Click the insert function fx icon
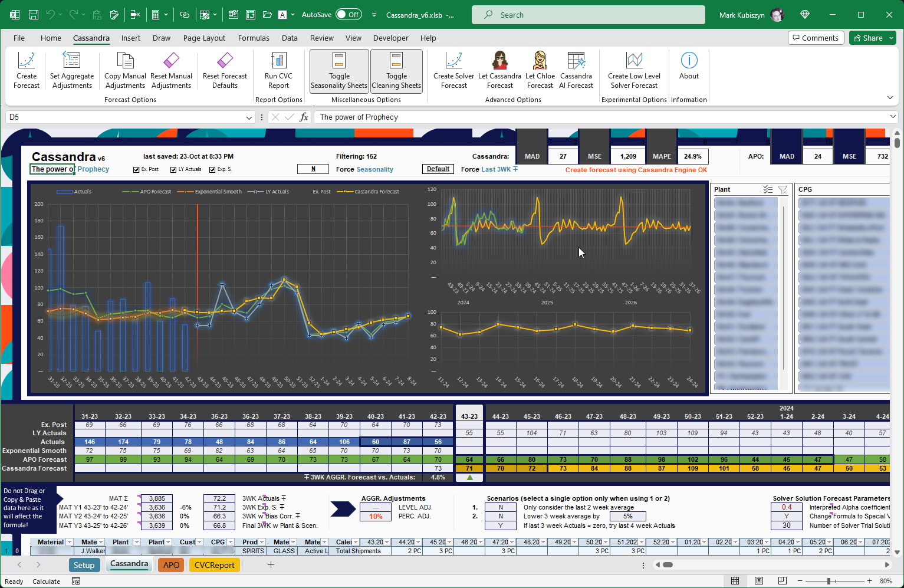 [x=304, y=117]
